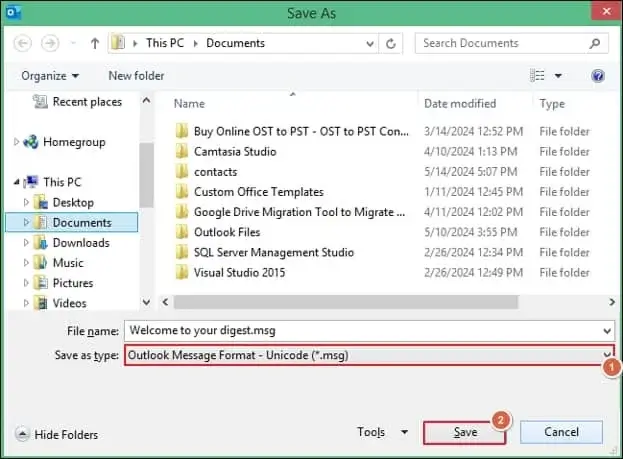
Task: Click the New folder button
Action: point(135,76)
